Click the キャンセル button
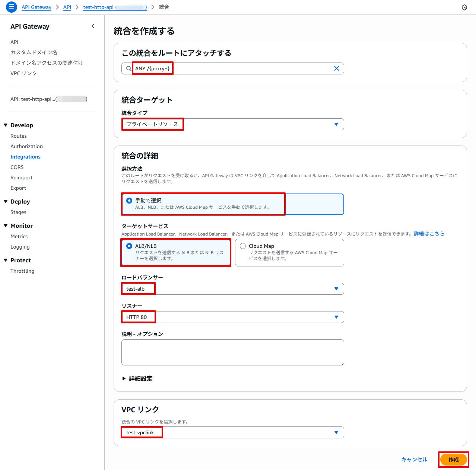 click(415, 460)
